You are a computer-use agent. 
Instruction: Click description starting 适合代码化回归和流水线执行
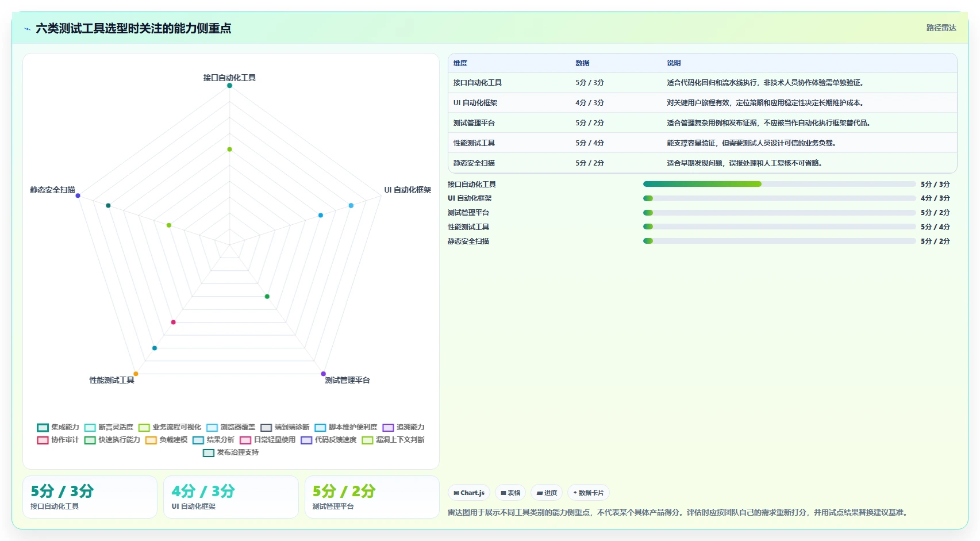(767, 83)
